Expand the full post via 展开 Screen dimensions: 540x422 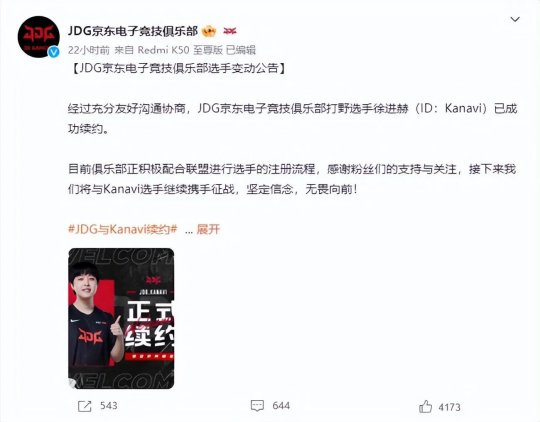click(208, 229)
